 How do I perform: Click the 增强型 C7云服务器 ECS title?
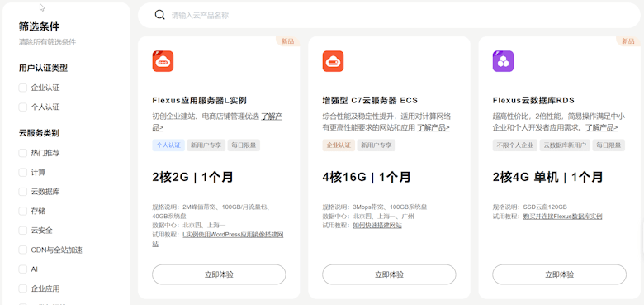coord(370,100)
